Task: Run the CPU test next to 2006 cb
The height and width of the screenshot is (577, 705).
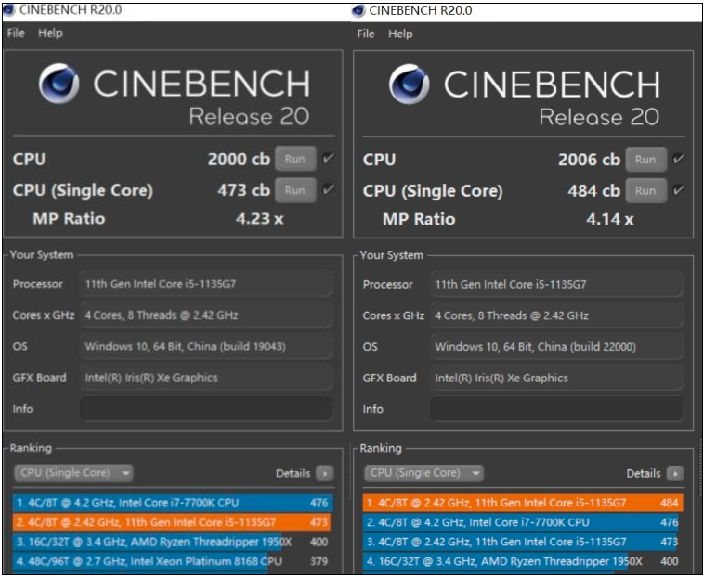Action: 645,159
